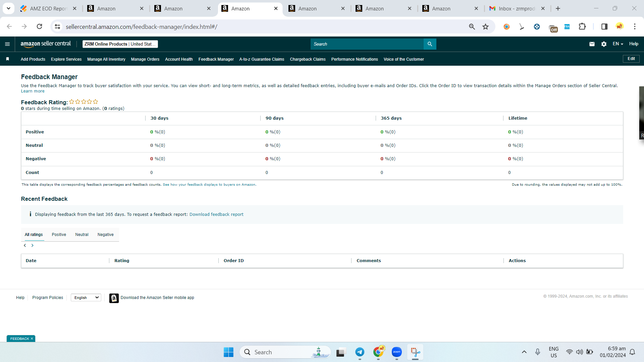Viewport: 644px width, 362px height.
Task: Go to the next feedback page arrow
Action: tap(33, 245)
